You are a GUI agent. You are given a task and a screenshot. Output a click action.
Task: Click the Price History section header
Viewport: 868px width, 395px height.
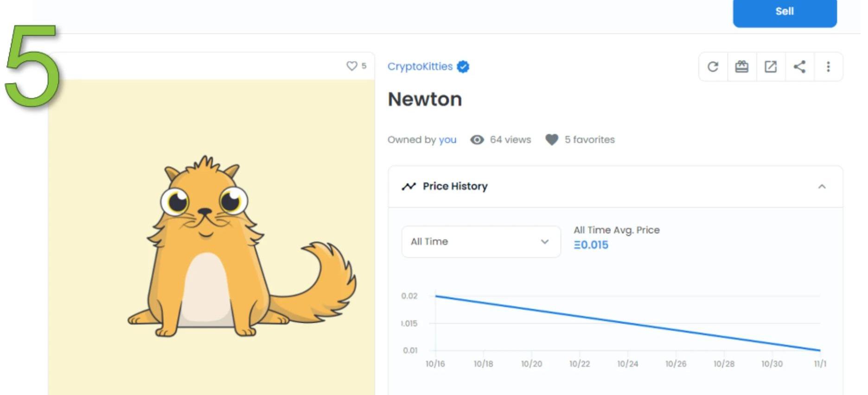(x=455, y=186)
